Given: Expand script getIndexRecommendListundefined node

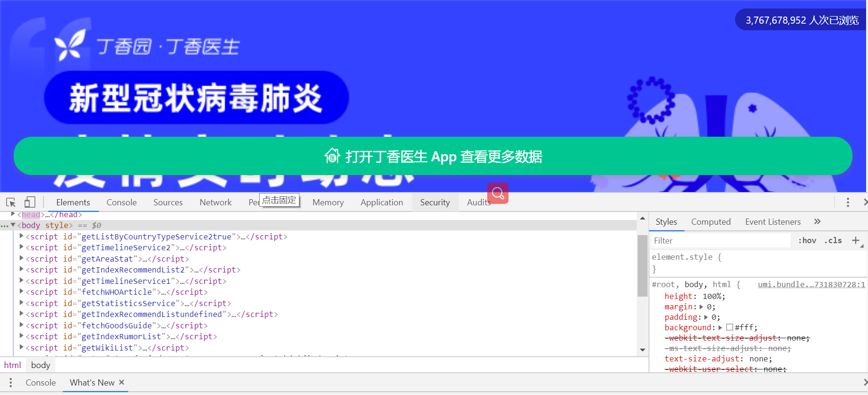Looking at the screenshot, I should click(21, 314).
